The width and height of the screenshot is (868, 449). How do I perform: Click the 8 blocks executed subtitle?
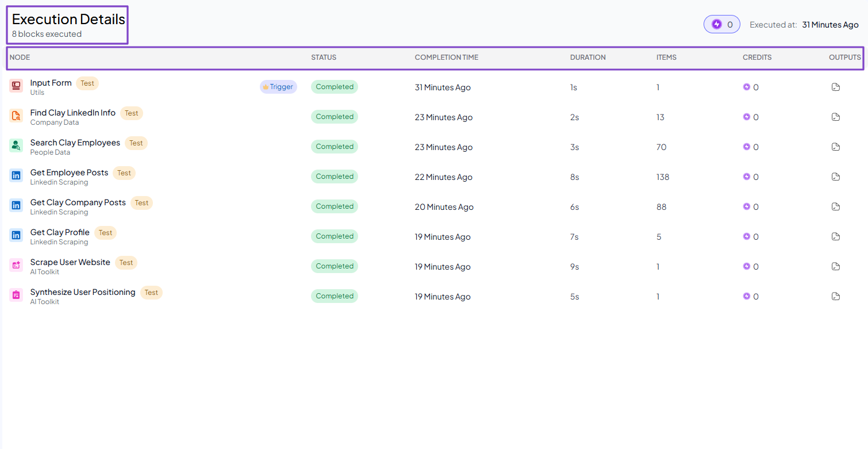[47, 34]
